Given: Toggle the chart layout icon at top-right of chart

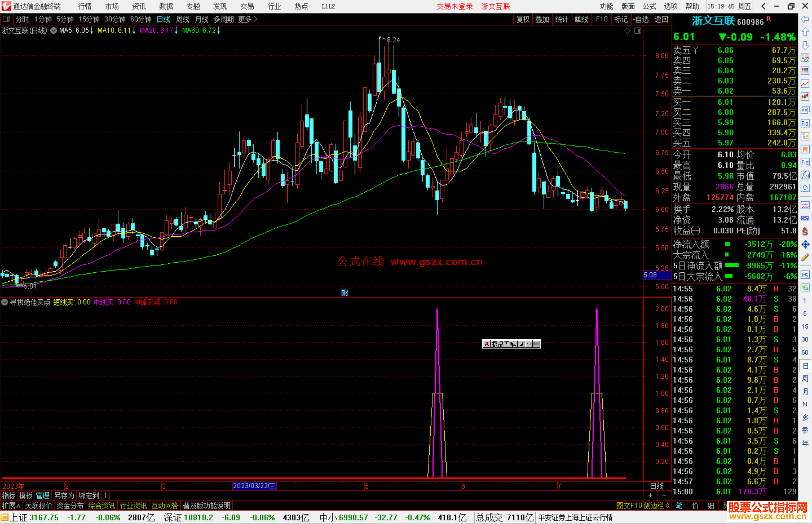Looking at the screenshot, I should click(638, 31).
